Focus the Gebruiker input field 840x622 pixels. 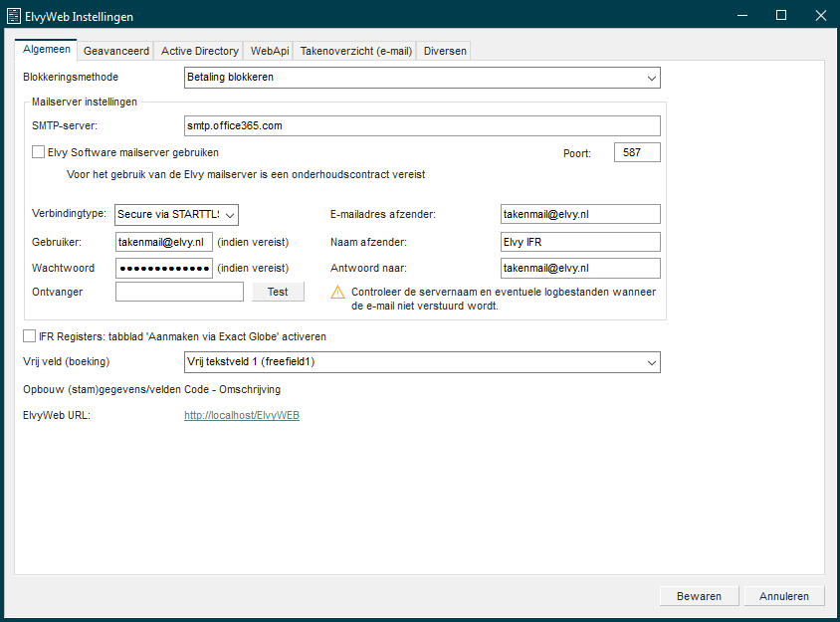pyautogui.click(x=164, y=242)
